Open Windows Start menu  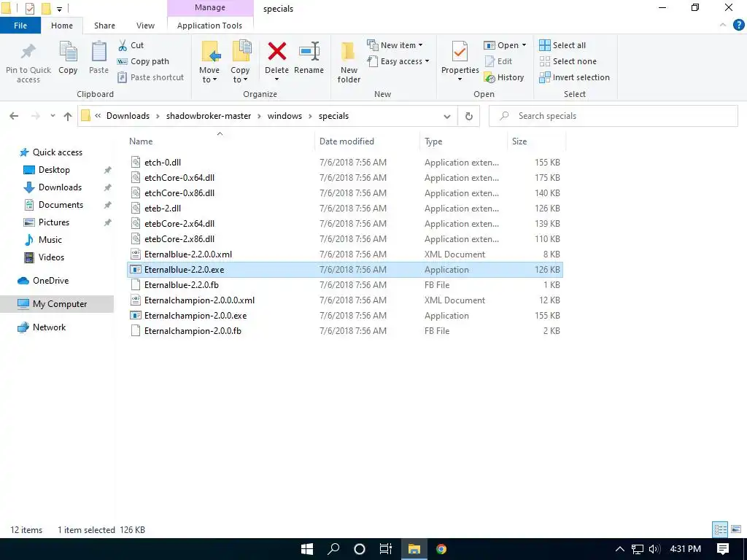pos(307,549)
